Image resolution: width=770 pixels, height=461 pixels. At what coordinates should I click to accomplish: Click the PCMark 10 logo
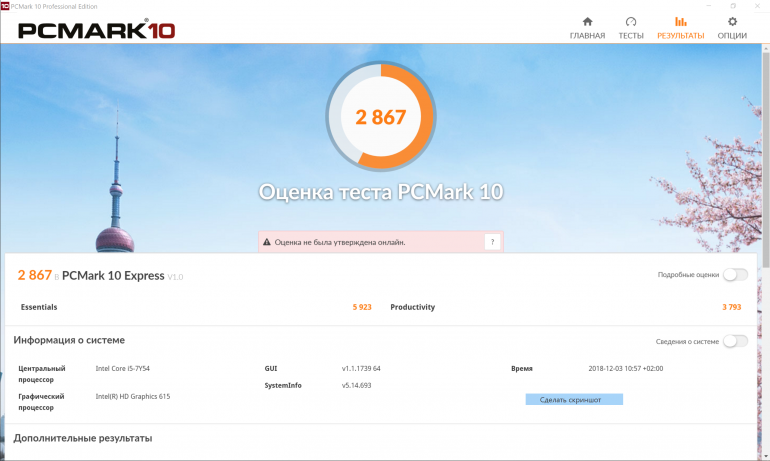pyautogui.click(x=96, y=30)
